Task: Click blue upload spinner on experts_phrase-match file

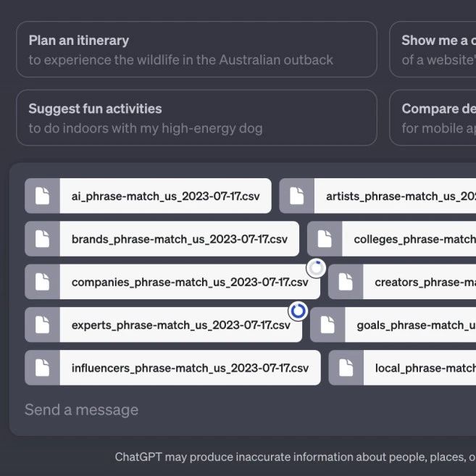Action: click(x=298, y=311)
